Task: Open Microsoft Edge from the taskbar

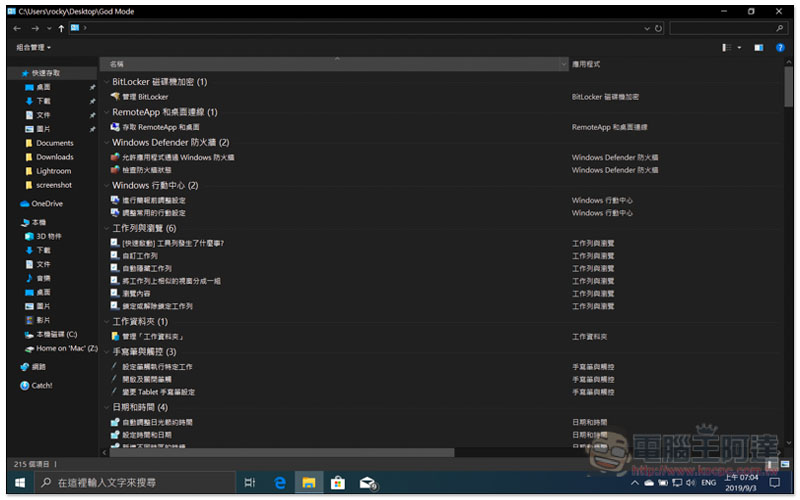Action: (281, 483)
